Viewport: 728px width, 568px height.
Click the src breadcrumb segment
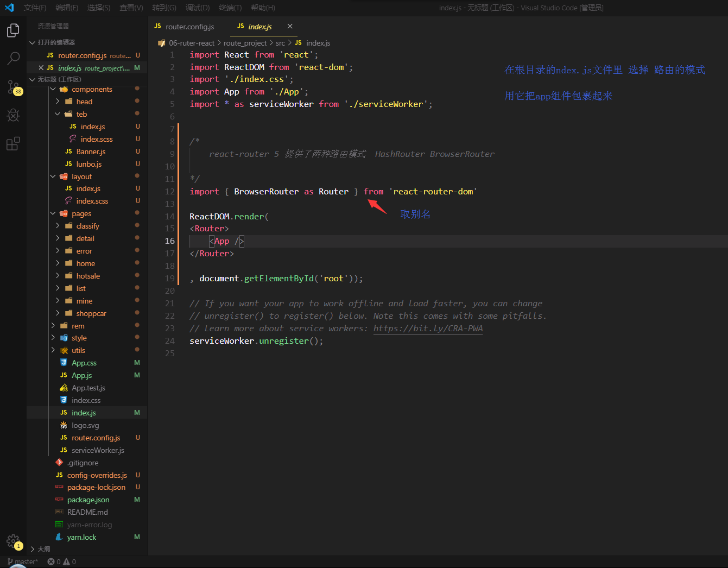[280, 43]
